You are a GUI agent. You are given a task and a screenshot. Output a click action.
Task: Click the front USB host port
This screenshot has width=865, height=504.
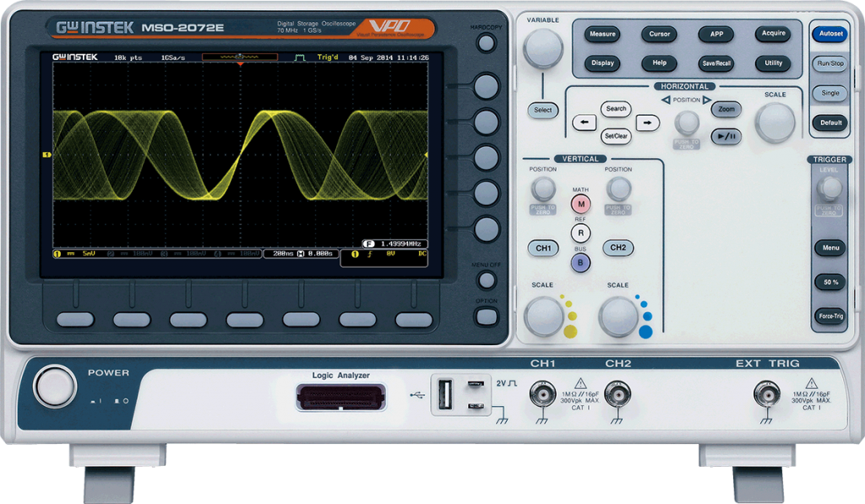[445, 394]
